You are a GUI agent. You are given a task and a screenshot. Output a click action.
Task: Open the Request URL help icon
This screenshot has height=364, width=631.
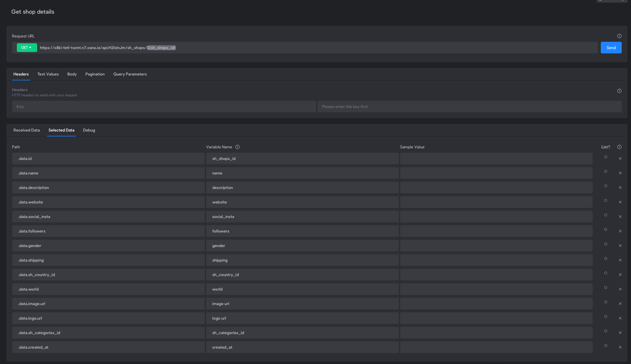[x=619, y=36]
